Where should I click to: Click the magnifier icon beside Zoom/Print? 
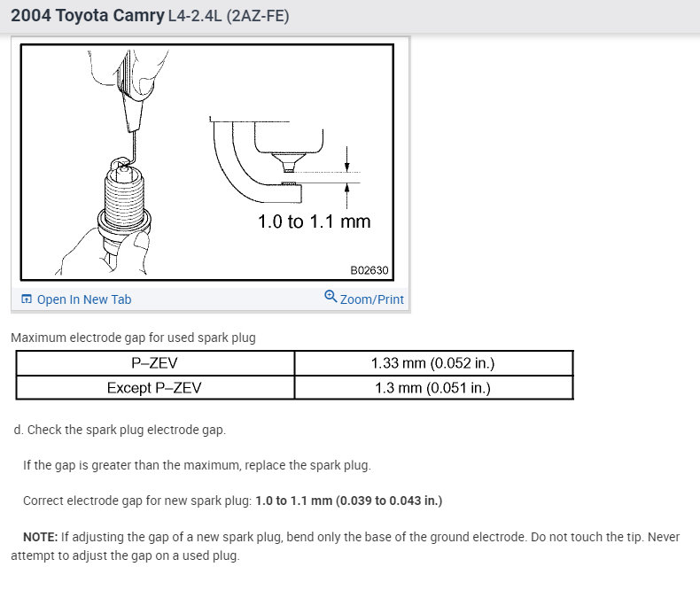point(331,296)
